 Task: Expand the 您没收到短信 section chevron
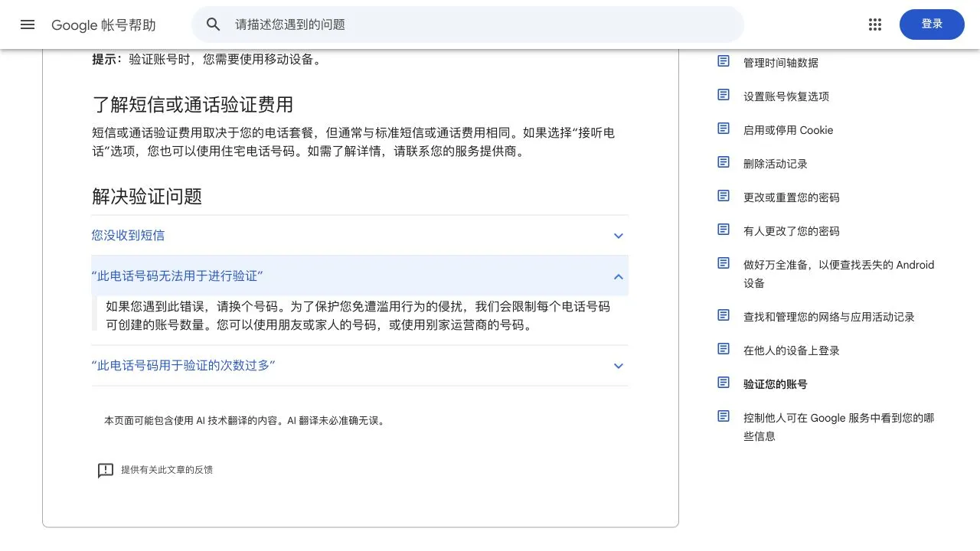pyautogui.click(x=619, y=236)
